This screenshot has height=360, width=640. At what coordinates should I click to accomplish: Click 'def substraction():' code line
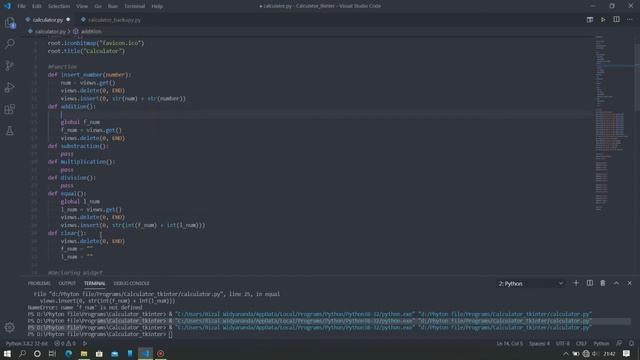(x=78, y=146)
